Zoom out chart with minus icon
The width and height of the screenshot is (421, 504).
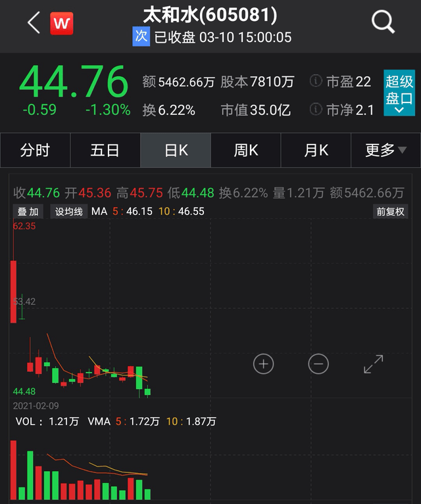pos(318,364)
